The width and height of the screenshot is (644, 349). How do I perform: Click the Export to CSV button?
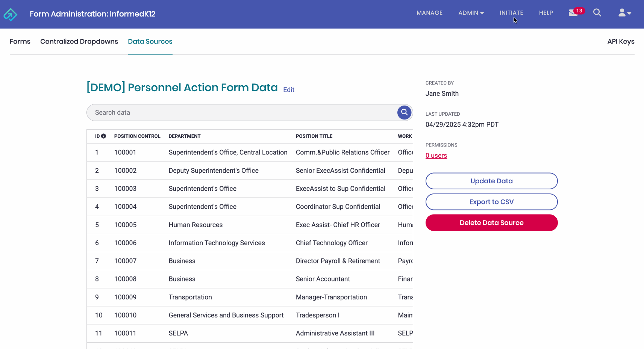coord(491,202)
